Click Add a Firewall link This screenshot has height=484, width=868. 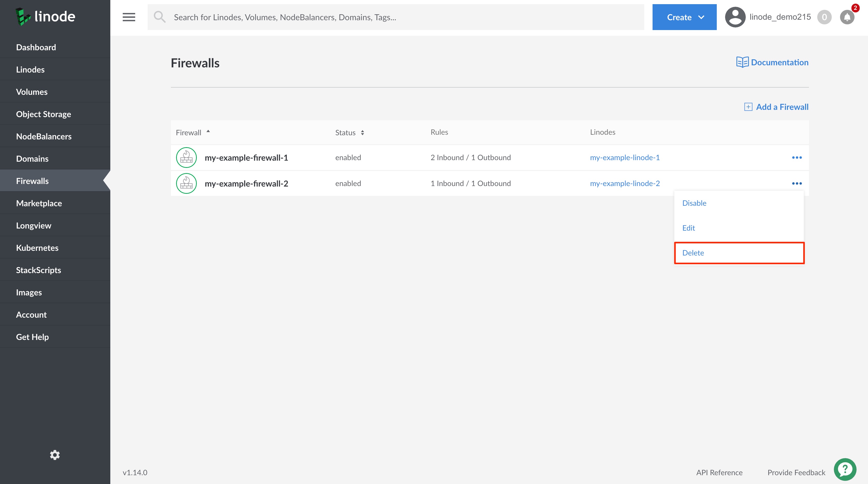[776, 107]
